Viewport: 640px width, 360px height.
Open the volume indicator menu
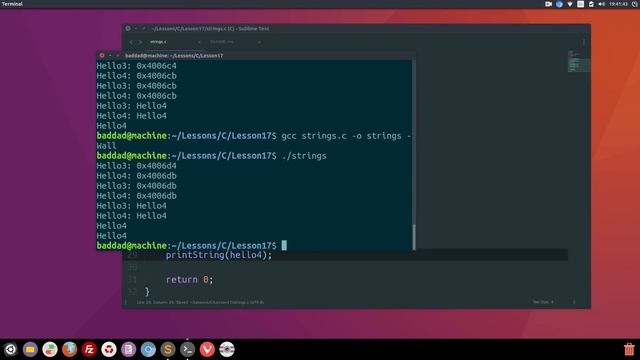click(601, 4)
